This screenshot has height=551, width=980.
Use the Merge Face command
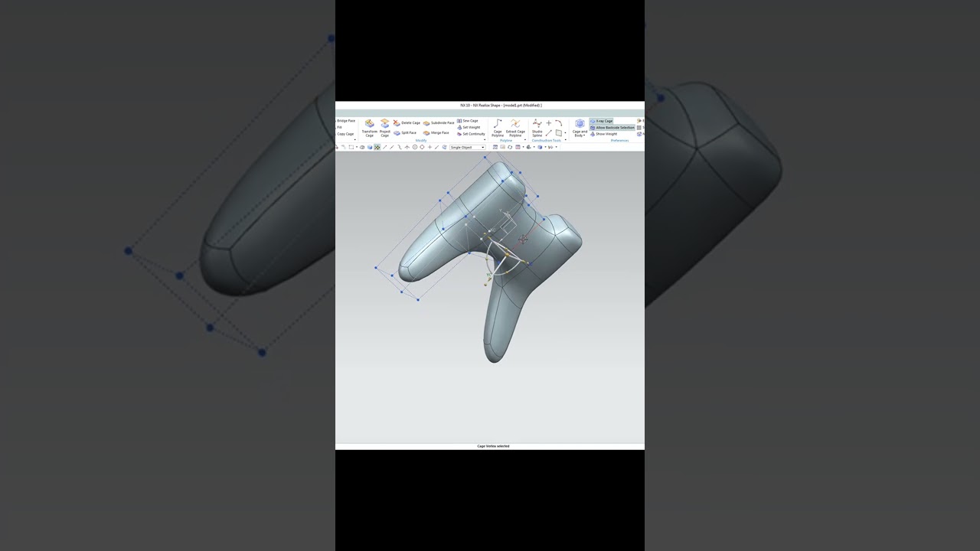[436, 133]
